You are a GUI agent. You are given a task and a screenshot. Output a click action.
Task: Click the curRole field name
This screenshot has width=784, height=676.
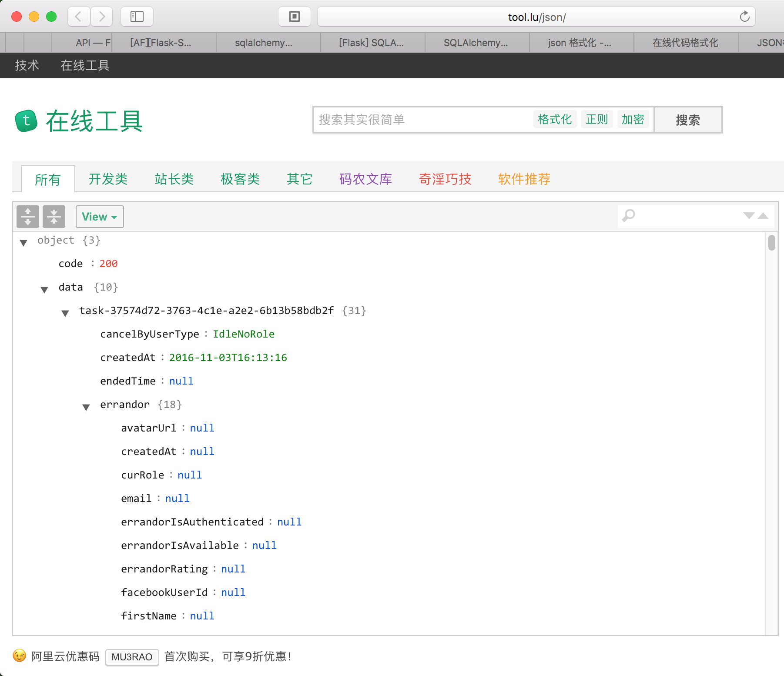tap(143, 475)
